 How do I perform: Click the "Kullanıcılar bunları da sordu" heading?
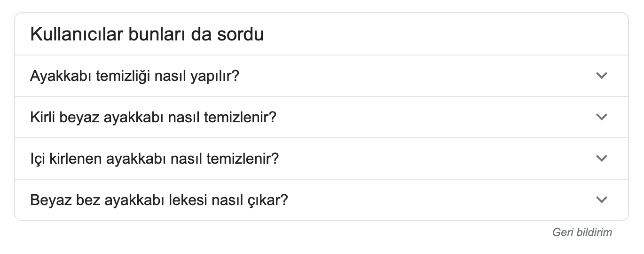[x=147, y=35]
